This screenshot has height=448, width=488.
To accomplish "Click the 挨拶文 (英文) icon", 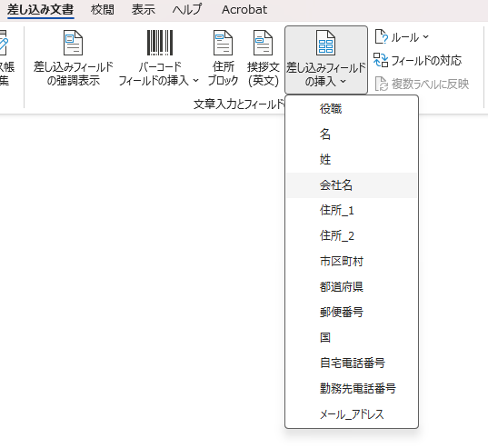I will (x=263, y=43).
